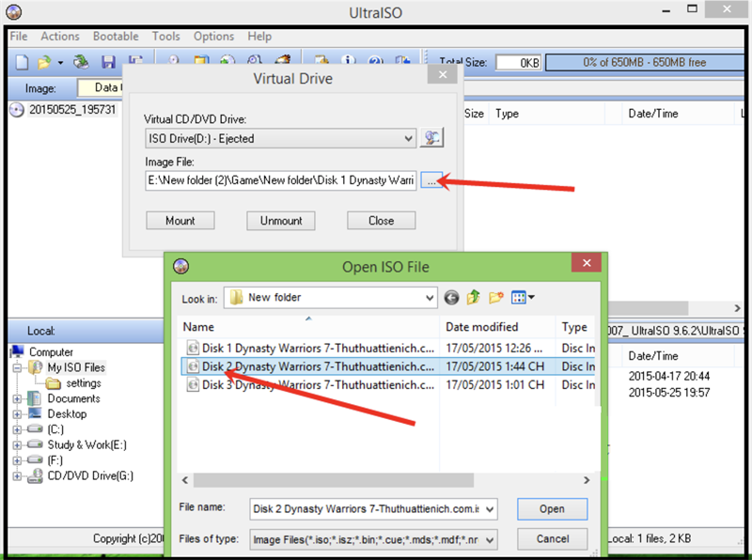Viewport: 752px width, 560px height.
Task: Click the Create New Folder icon
Action: pyautogui.click(x=495, y=297)
